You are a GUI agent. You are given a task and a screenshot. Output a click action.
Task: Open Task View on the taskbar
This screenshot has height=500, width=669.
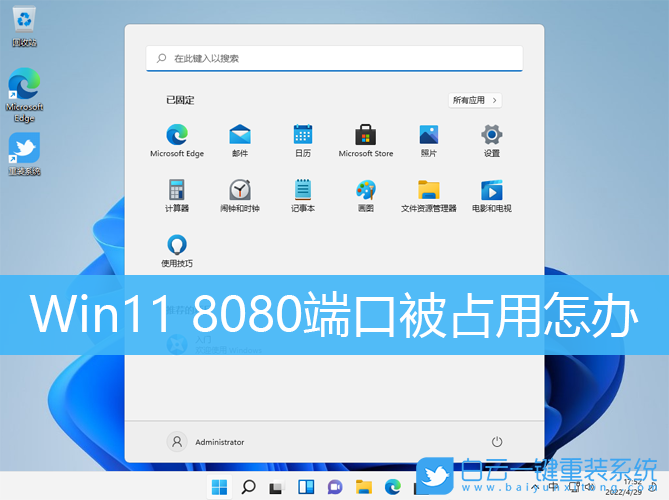(276, 487)
